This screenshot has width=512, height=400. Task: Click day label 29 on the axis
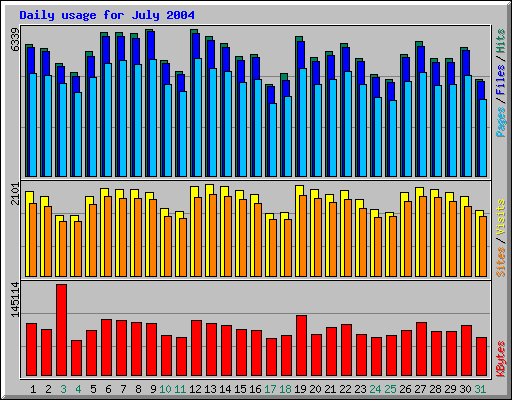(x=450, y=389)
